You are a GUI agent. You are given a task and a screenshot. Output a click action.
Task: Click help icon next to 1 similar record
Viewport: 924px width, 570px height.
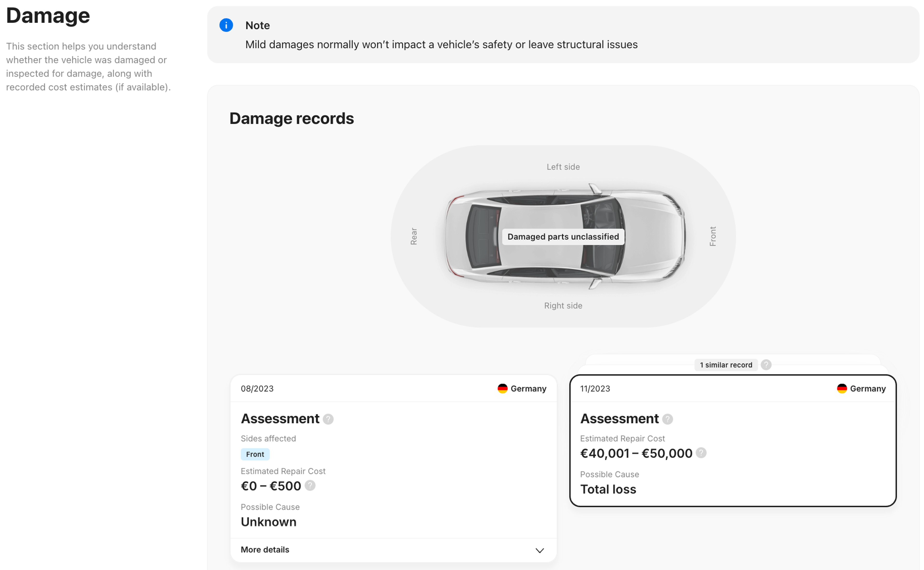pyautogui.click(x=766, y=365)
